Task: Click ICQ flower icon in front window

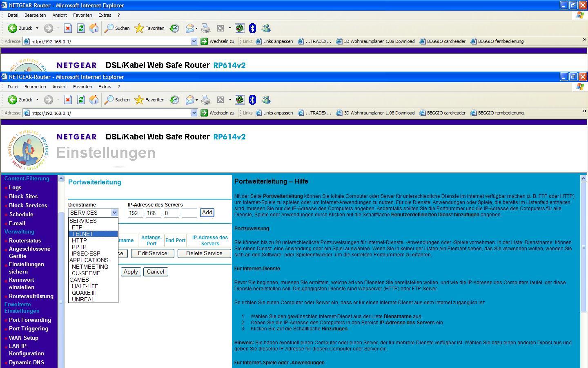Action: pyautogui.click(x=240, y=100)
